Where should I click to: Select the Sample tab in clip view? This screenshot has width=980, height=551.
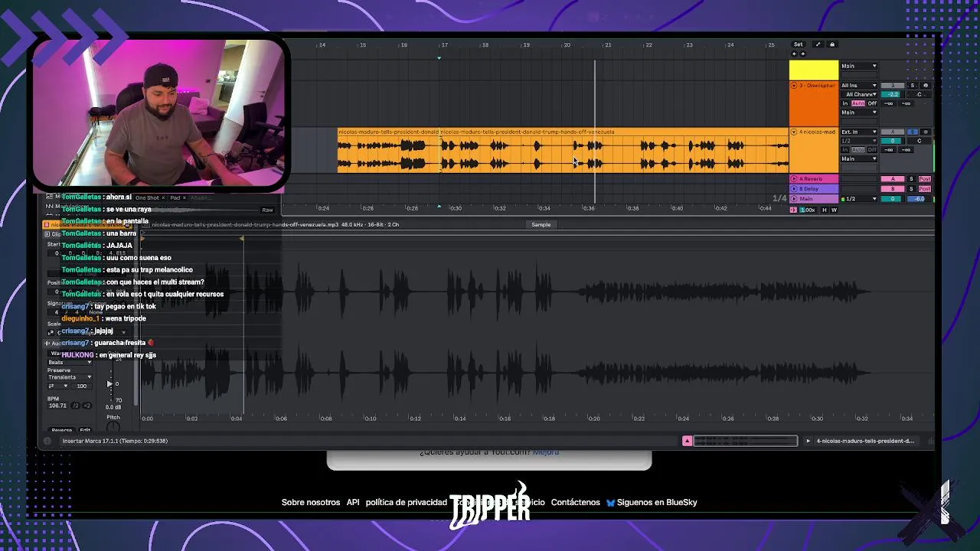[x=541, y=224]
